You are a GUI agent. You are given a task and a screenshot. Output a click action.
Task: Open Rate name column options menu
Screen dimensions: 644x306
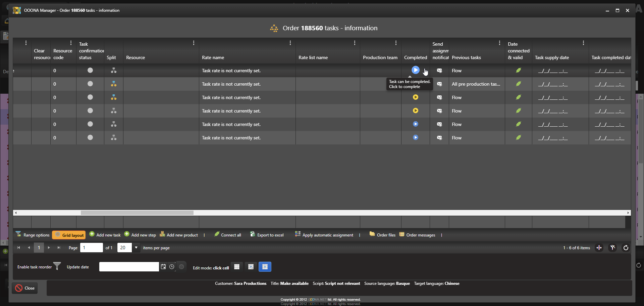[290, 43]
